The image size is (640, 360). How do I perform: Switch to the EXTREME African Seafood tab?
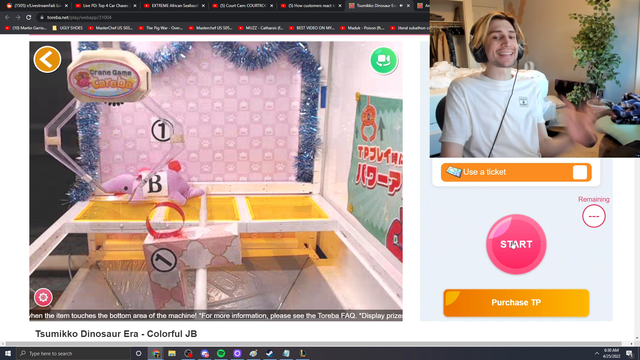click(175, 6)
